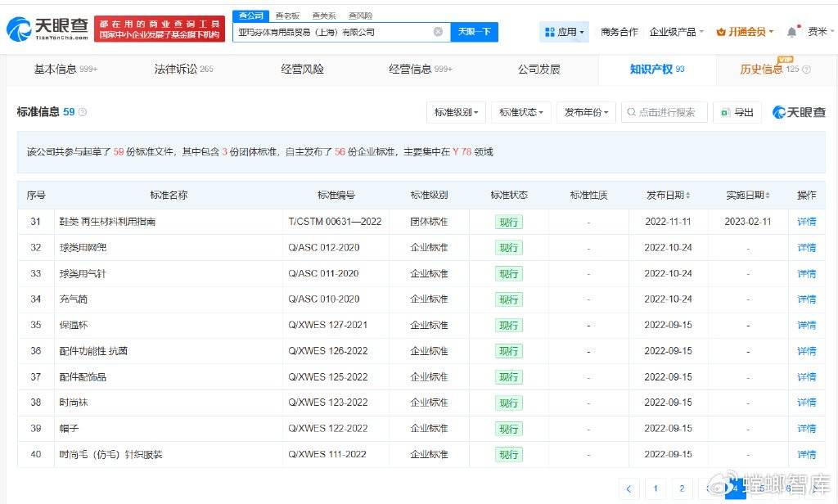
Task: Open the notification bell icon
Action: [791, 30]
